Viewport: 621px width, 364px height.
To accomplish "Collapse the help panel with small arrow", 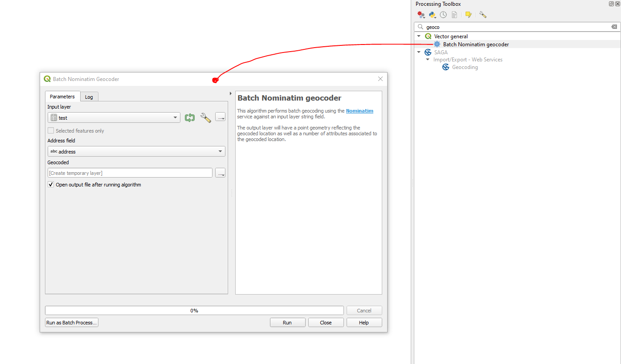I will pyautogui.click(x=230, y=93).
